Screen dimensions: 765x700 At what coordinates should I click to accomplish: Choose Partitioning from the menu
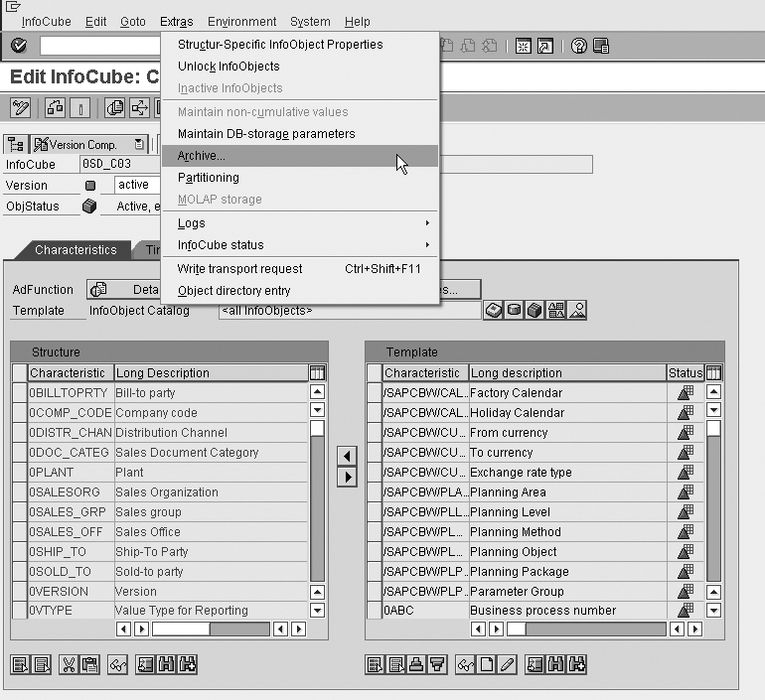pos(300,178)
